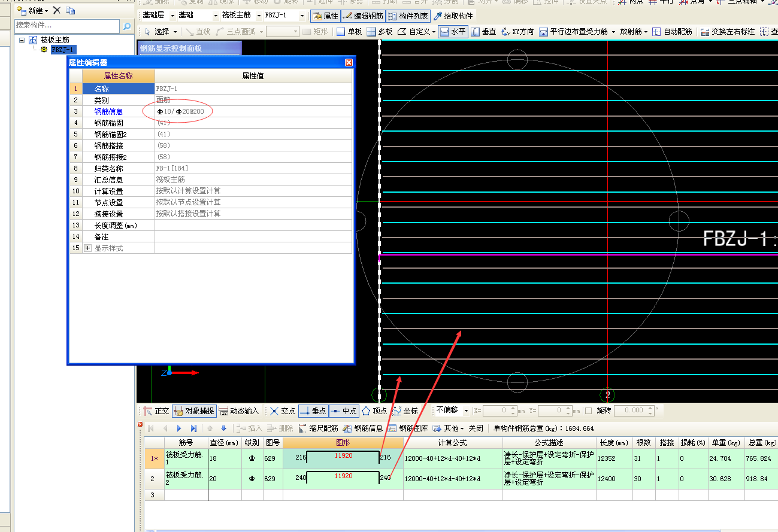Screen dimensions: 778x532
Task: Toggle 交点 intersection snap
Action: pyautogui.click(x=282, y=411)
